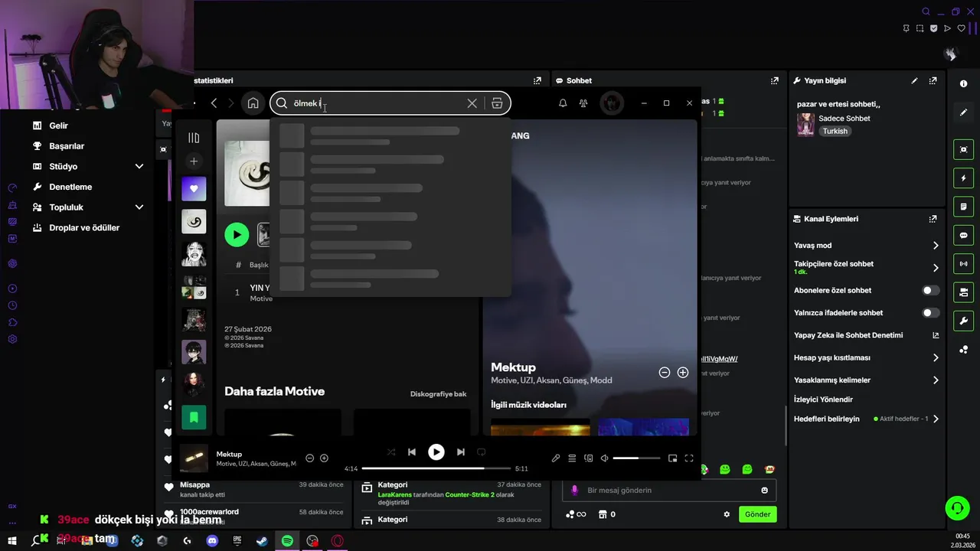This screenshot has width=980, height=551.
Task: Collapse Your Library icon in Spotify sidebar
Action: (194, 138)
